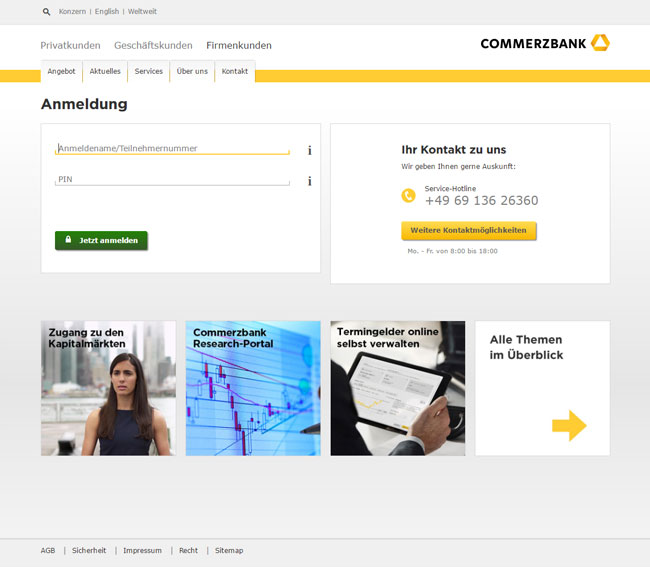650x567 pixels.
Task: Open info icon beside PIN field
Action: [310, 181]
